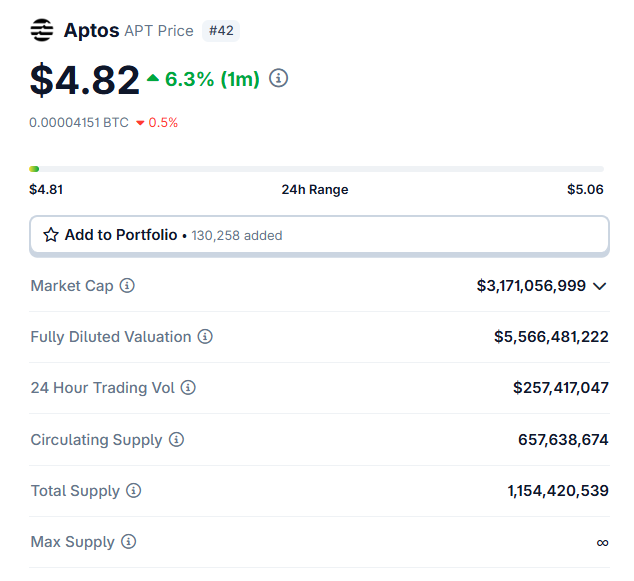
Task: Click the Aptos name heading
Action: (91, 31)
